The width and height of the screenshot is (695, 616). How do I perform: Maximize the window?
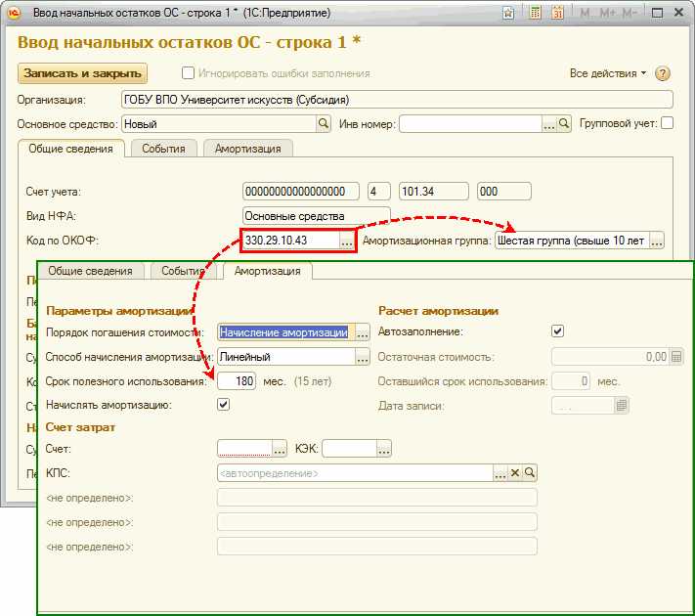click(657, 13)
